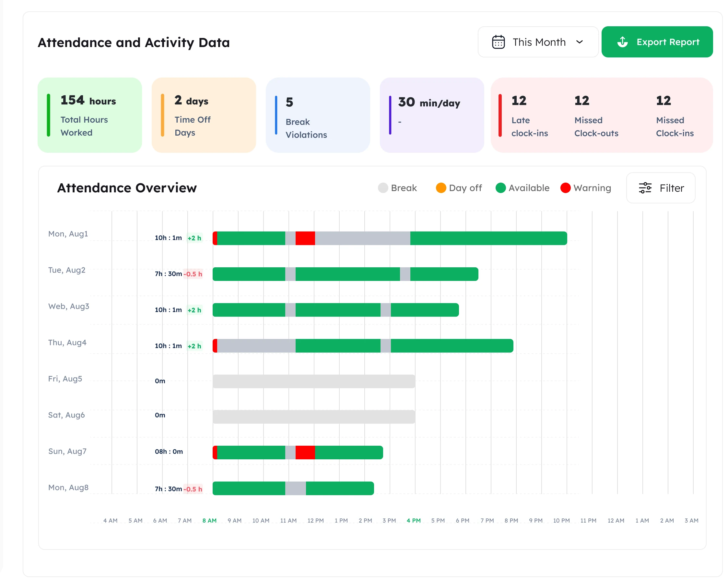Toggle the Available legend dot
The width and height of the screenshot is (728, 580).
click(x=500, y=188)
